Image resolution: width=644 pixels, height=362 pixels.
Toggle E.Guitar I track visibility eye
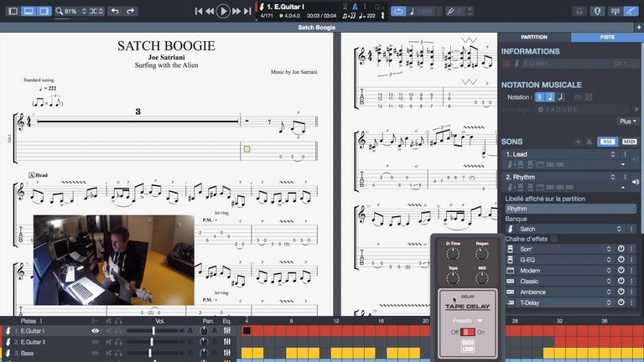95,331
